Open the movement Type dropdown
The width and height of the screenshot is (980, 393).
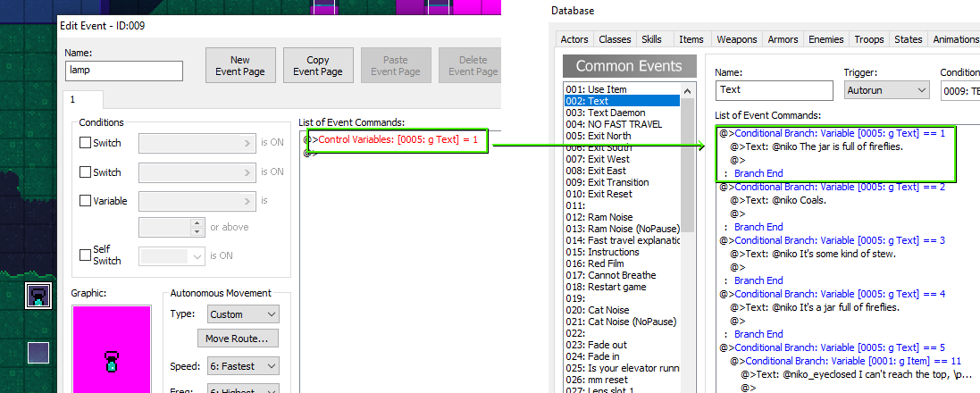pos(243,314)
